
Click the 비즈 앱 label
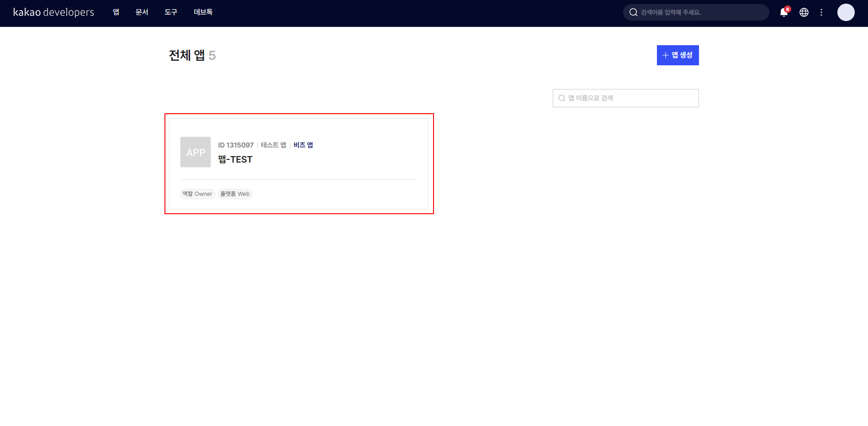[x=303, y=145]
